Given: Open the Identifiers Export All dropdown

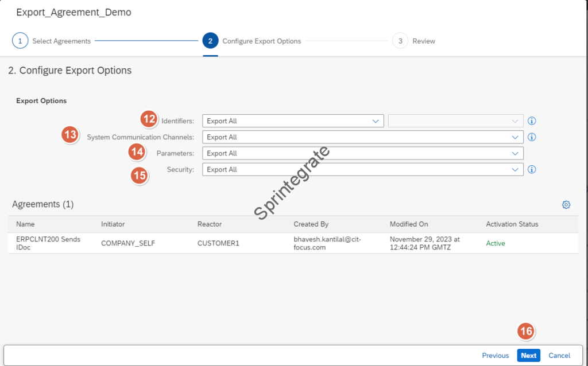Looking at the screenshot, I should 293,121.
